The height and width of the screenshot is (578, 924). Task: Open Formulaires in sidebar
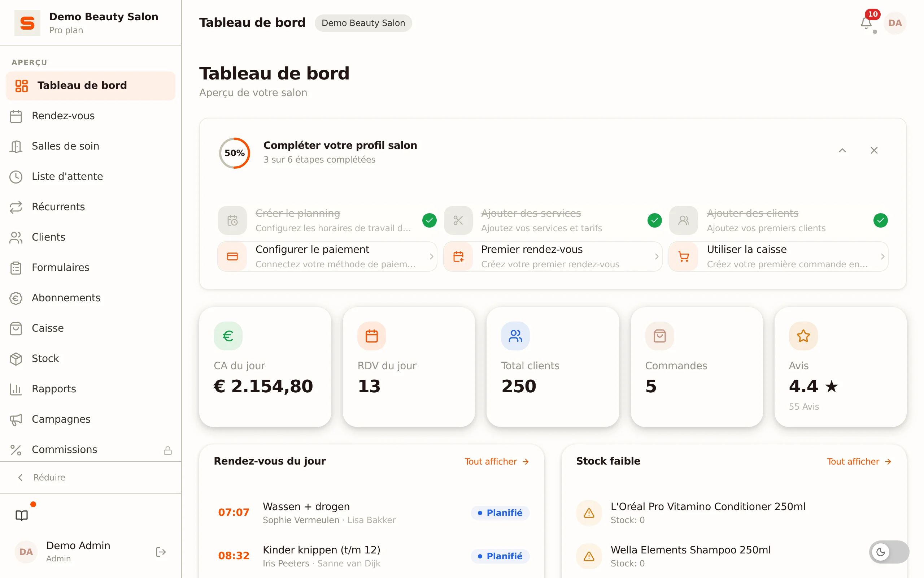click(91, 268)
